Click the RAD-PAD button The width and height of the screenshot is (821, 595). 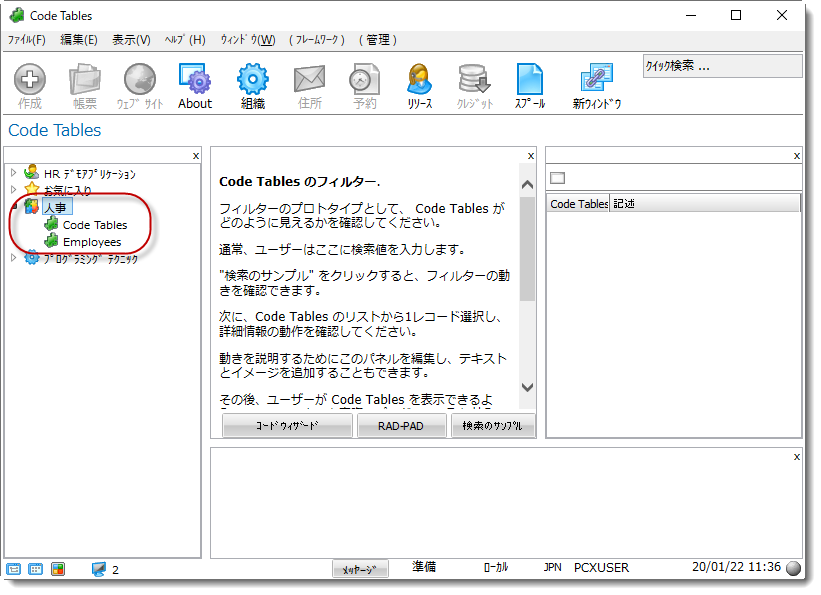coord(401,425)
